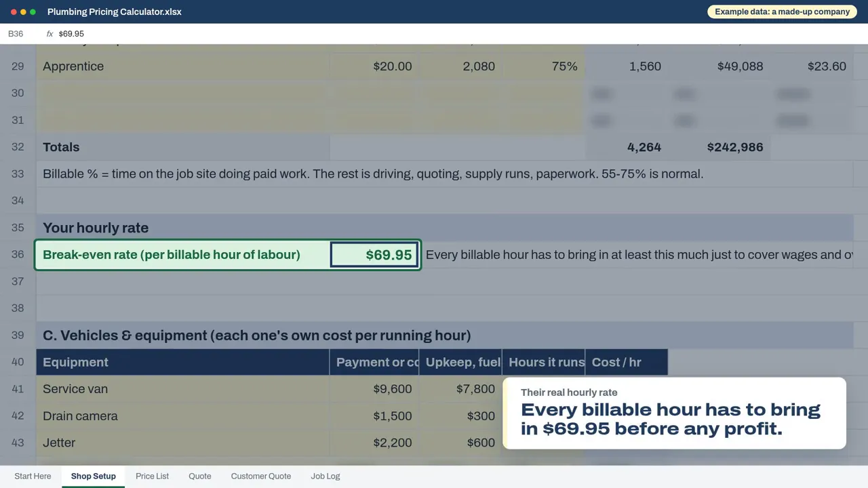This screenshot has height=488, width=868.
Task: Click the Totals label cell
Action: click(x=183, y=147)
